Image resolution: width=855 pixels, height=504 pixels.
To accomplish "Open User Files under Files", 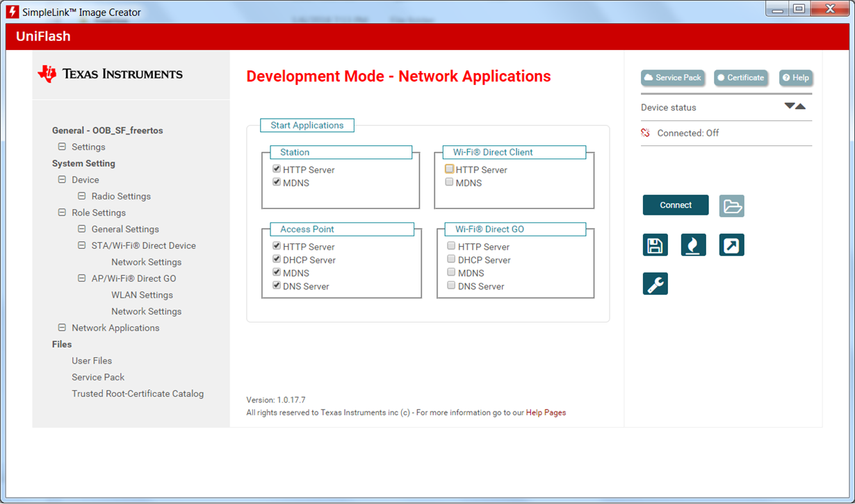I will [92, 361].
